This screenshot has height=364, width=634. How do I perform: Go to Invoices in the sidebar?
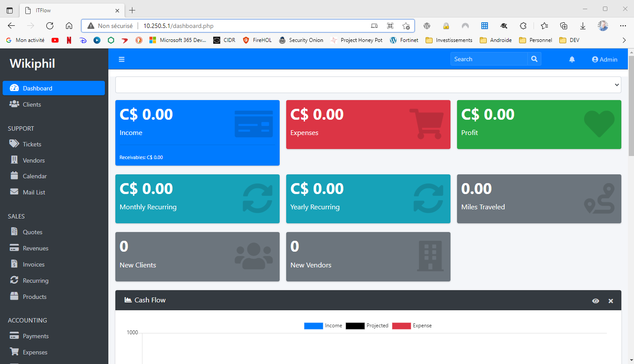pyautogui.click(x=34, y=264)
